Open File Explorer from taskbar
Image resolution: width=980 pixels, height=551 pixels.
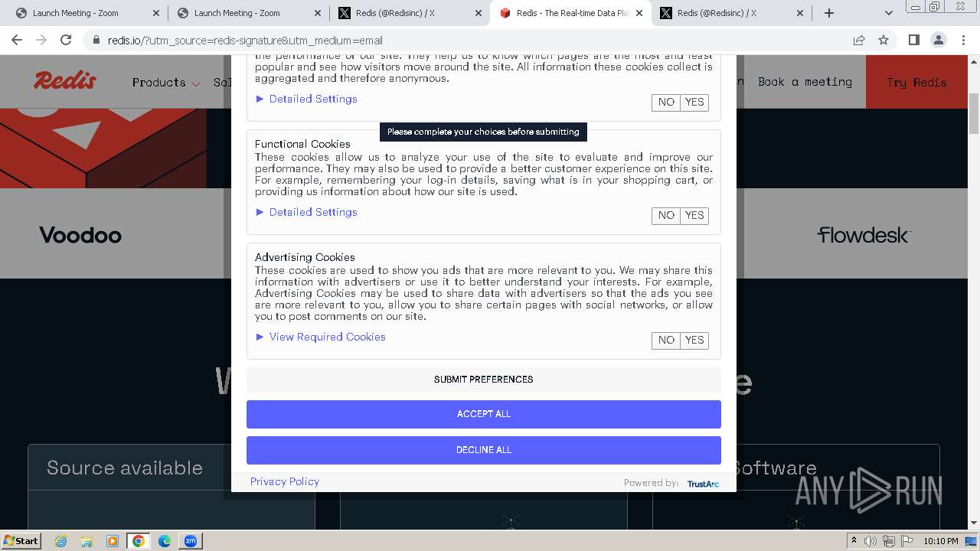point(87,541)
